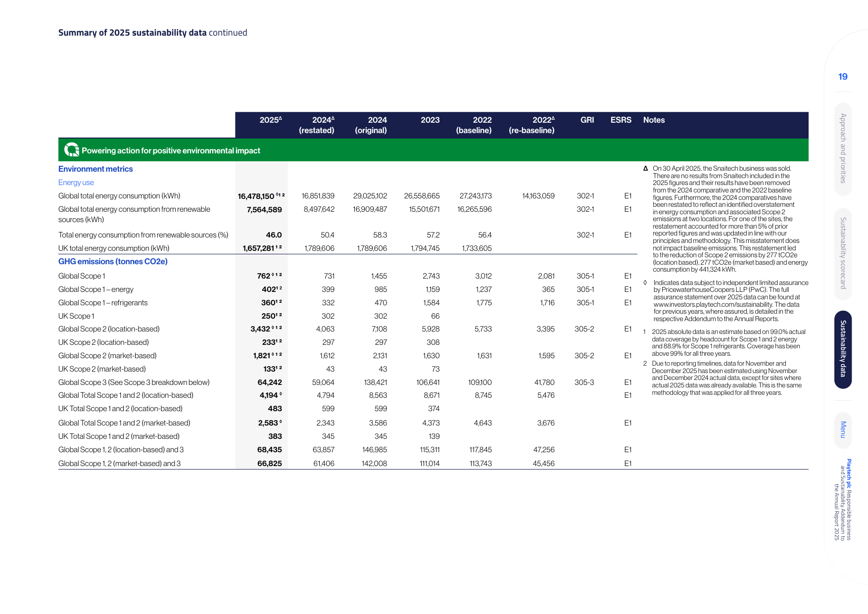Click the 2023 column header
The width and height of the screenshot is (868, 614).
430,120
